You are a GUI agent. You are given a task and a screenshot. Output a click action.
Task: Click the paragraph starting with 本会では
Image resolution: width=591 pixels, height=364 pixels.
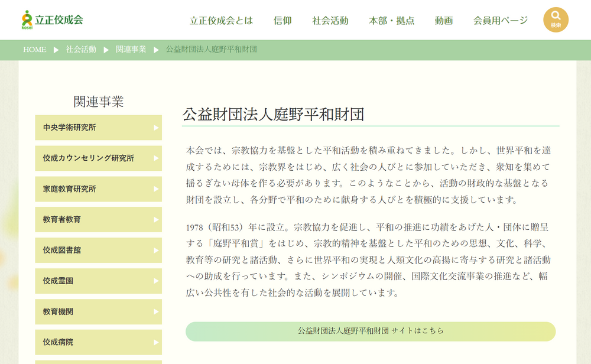pyautogui.click(x=369, y=175)
